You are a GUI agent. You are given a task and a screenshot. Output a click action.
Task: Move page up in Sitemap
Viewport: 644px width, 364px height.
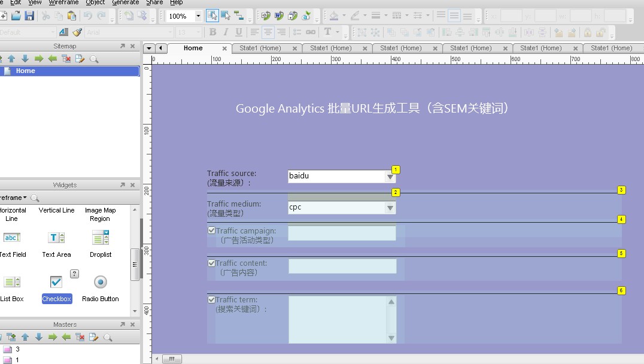coord(11,59)
